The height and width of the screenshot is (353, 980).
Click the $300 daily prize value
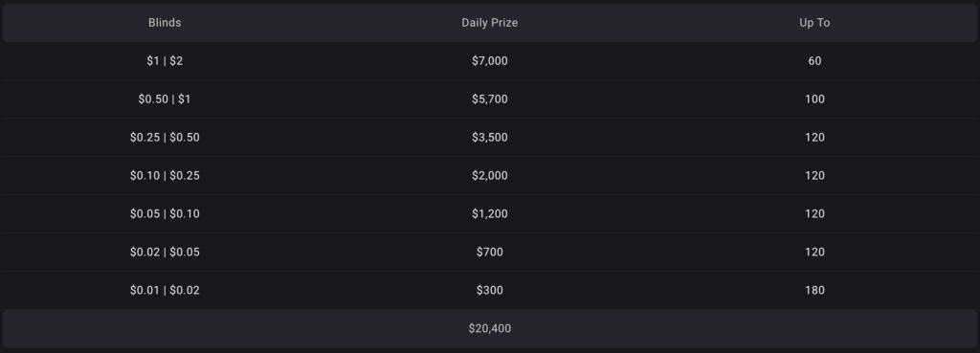tap(489, 290)
